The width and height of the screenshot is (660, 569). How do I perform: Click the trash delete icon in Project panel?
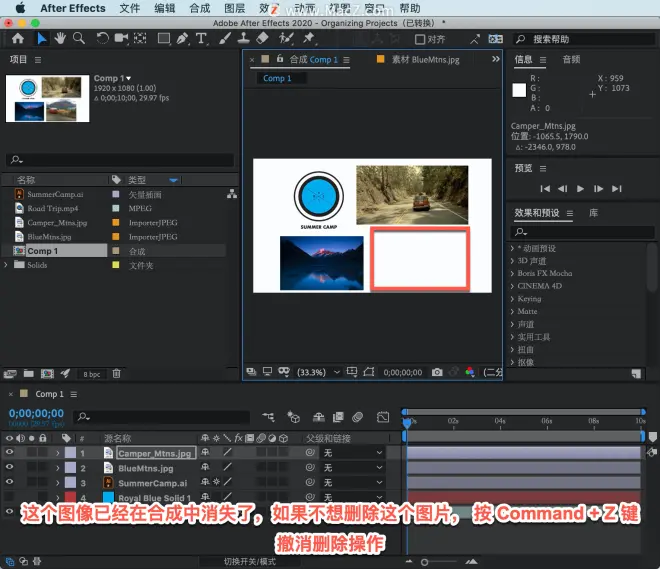[x=117, y=374]
